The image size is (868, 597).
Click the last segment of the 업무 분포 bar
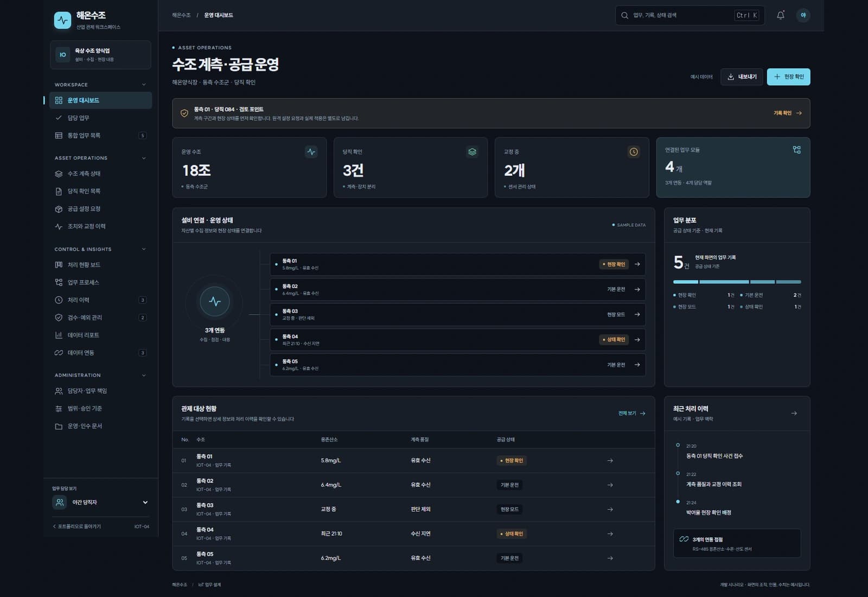(788, 282)
